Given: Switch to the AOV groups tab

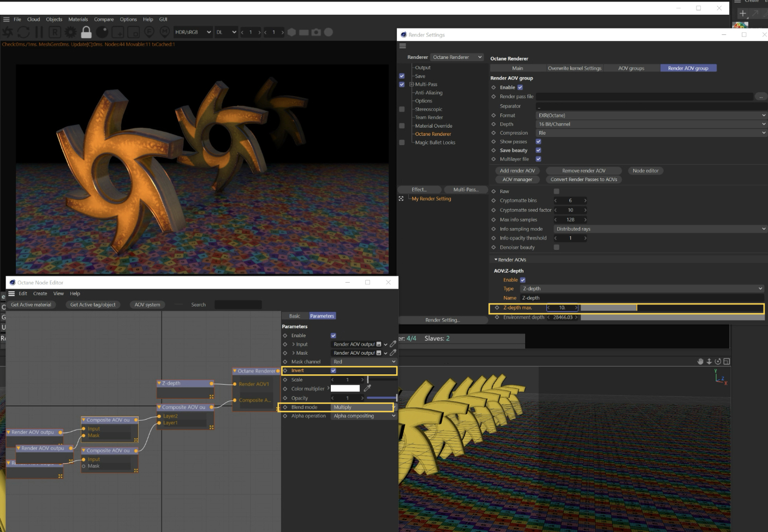Looking at the screenshot, I should (631, 68).
